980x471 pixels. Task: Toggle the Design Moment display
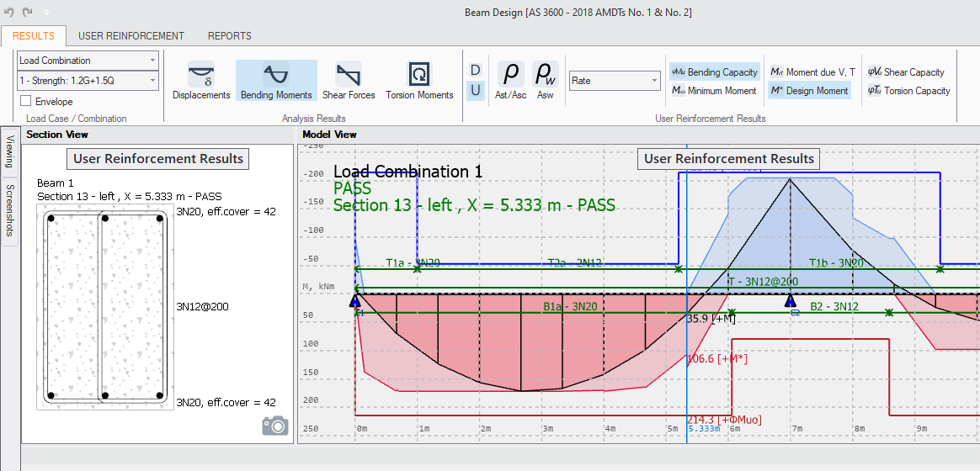tap(809, 91)
